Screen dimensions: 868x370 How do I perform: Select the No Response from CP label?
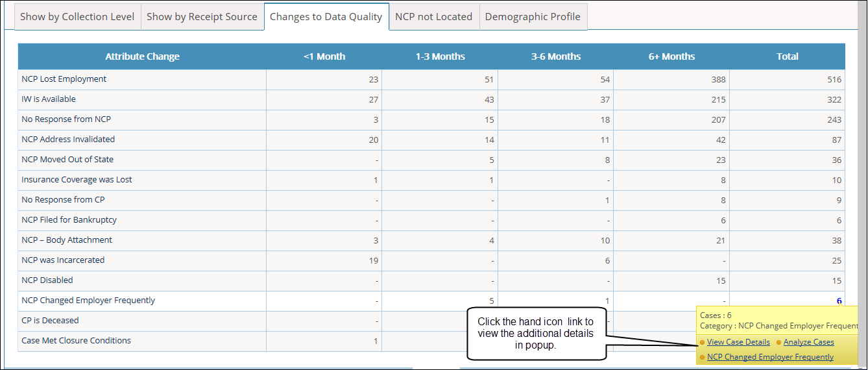pos(63,200)
